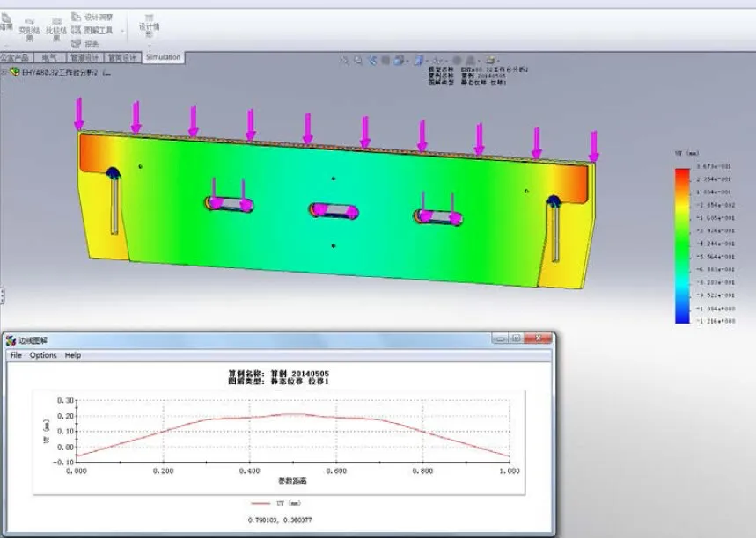
Task: Click the previous view icon in view toolbar
Action: (x=374, y=60)
